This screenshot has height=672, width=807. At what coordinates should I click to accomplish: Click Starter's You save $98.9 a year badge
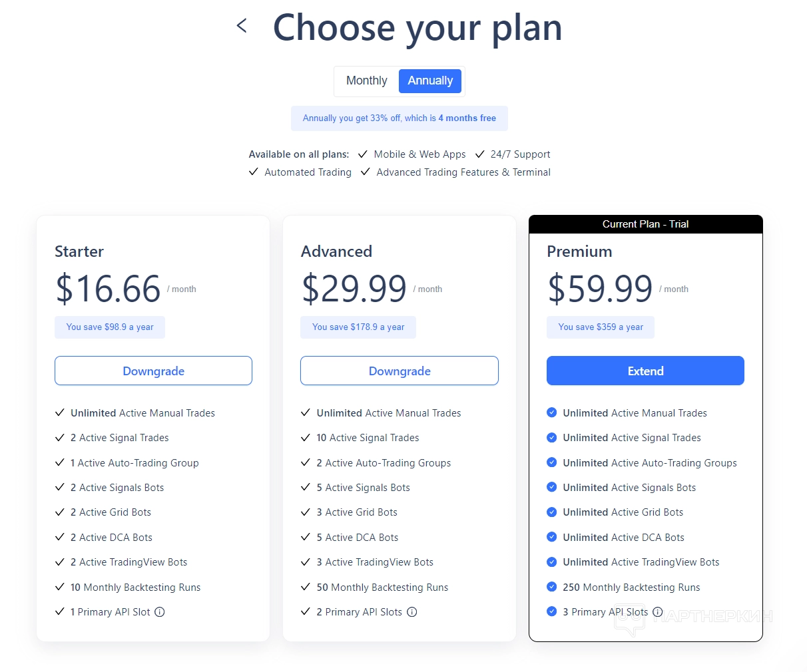pos(110,327)
